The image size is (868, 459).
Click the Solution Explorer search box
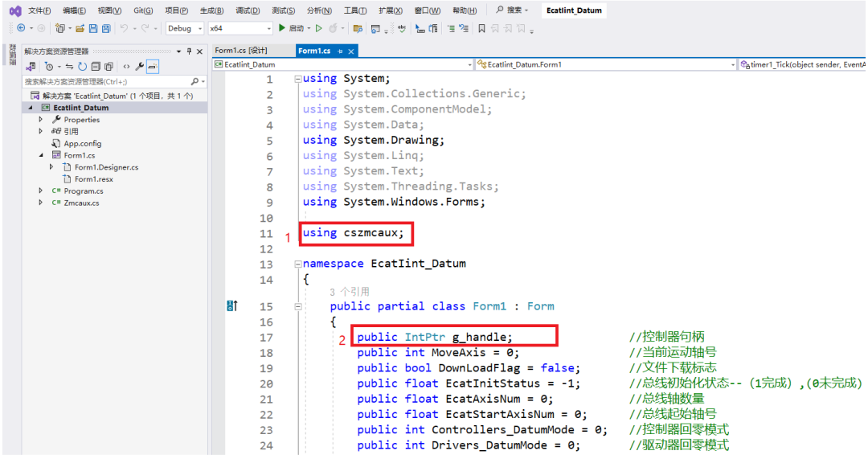(x=115, y=81)
